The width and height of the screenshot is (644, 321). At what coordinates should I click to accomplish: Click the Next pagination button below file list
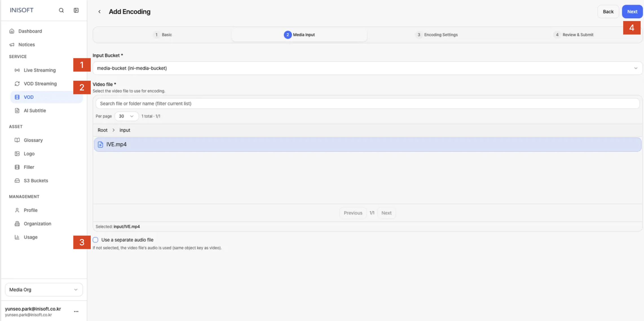pos(386,213)
